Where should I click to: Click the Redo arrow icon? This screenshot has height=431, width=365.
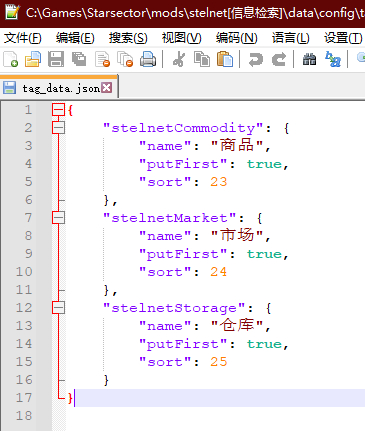[x=279, y=59]
